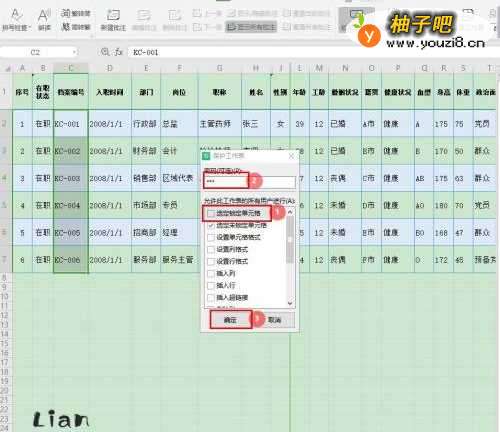Click the zoom icon beside fx

(105, 52)
